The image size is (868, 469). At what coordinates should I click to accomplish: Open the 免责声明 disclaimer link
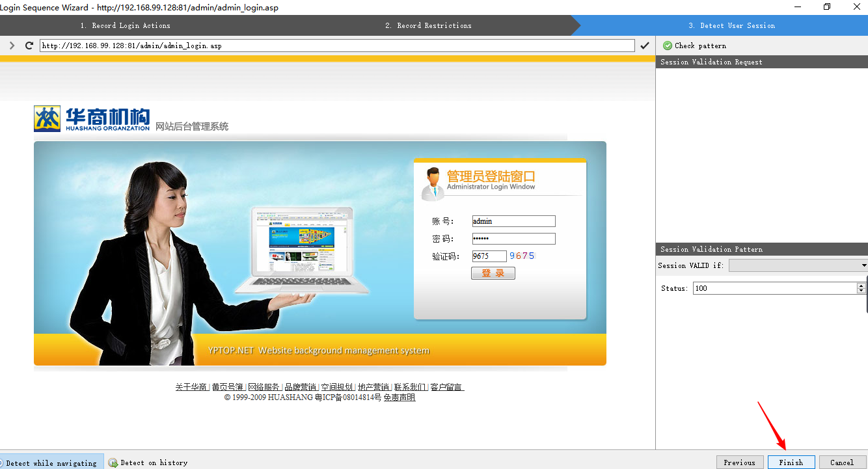point(399,397)
